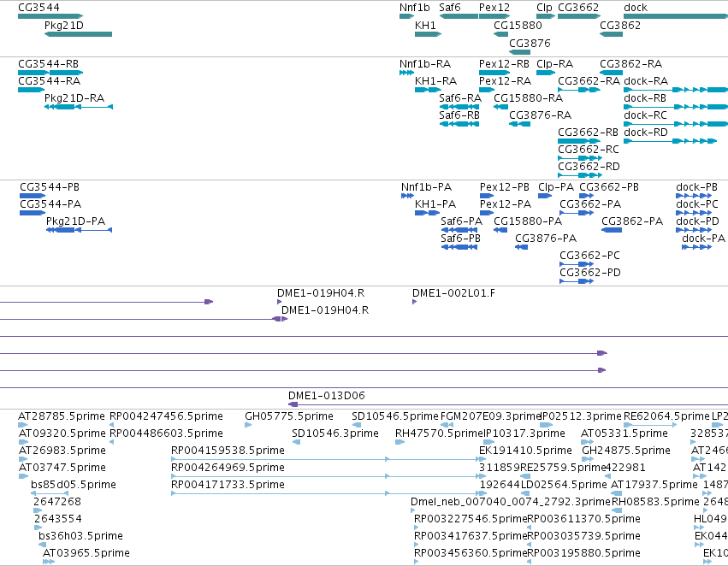Select the Pex12-RB transcript
Screen dimensions: 728x566
(494, 73)
